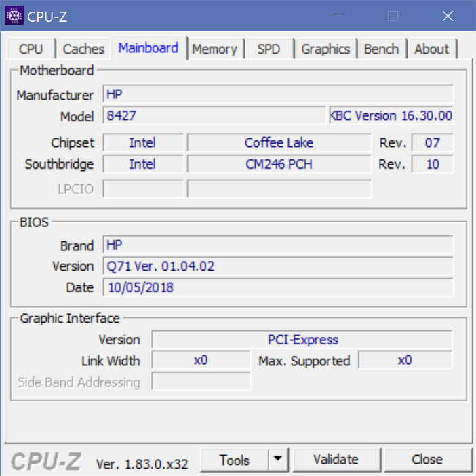Click the KBC Version 16.30.00 field
The image size is (476, 476).
tap(391, 115)
